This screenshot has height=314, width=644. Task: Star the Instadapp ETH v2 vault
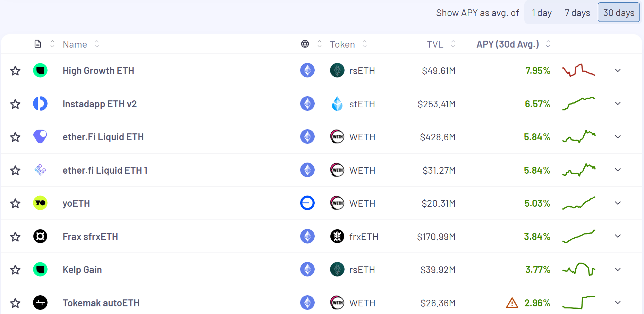pyautogui.click(x=15, y=104)
